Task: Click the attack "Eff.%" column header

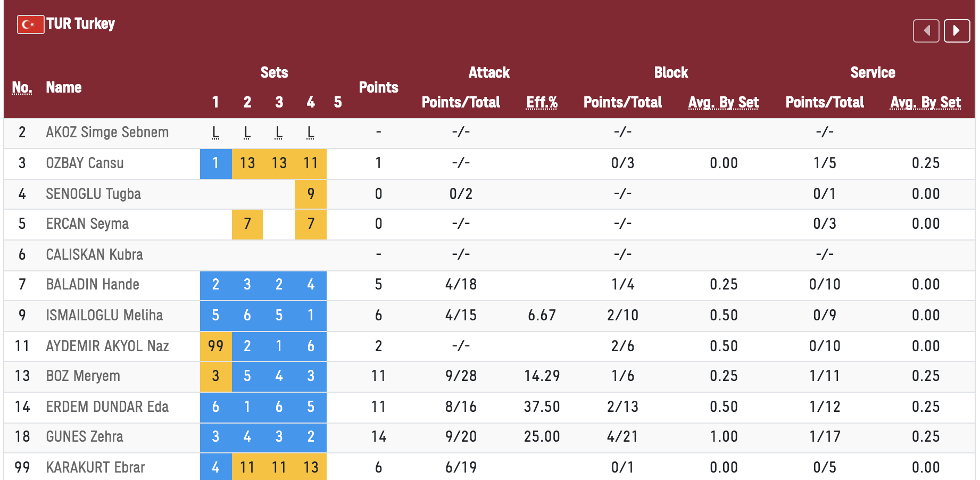Action: (x=542, y=102)
